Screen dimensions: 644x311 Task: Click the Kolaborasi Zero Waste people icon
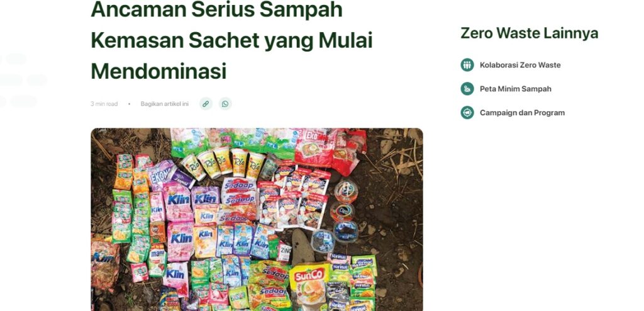(x=467, y=65)
